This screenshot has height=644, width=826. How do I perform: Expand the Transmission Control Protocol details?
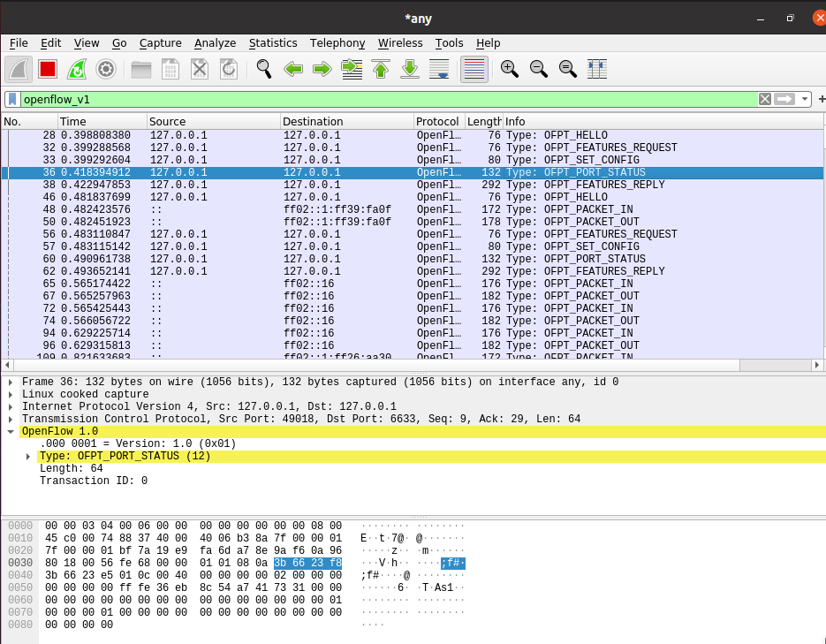coord(11,419)
